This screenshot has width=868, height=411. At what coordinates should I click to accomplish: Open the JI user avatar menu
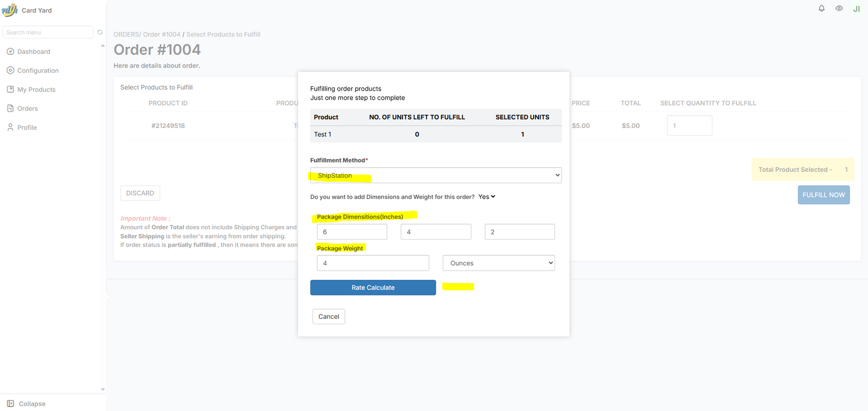pos(857,9)
